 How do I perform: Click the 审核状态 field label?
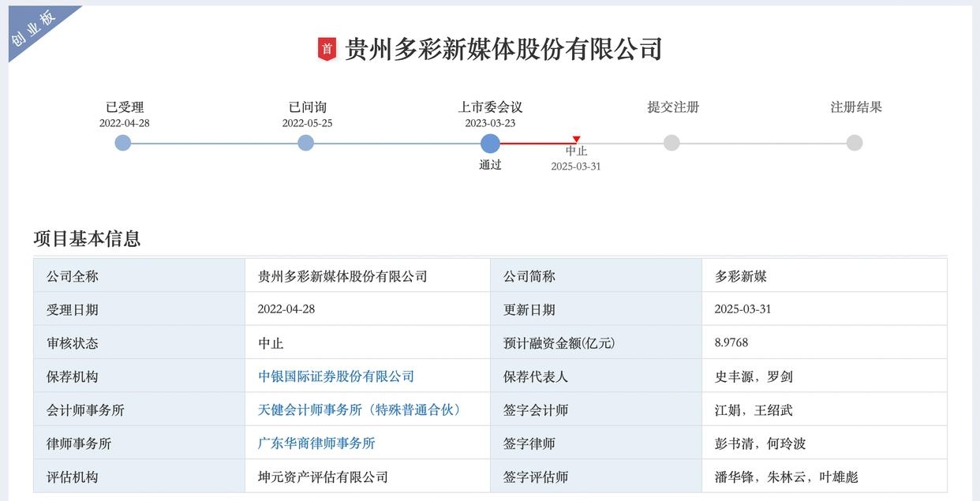[73, 343]
